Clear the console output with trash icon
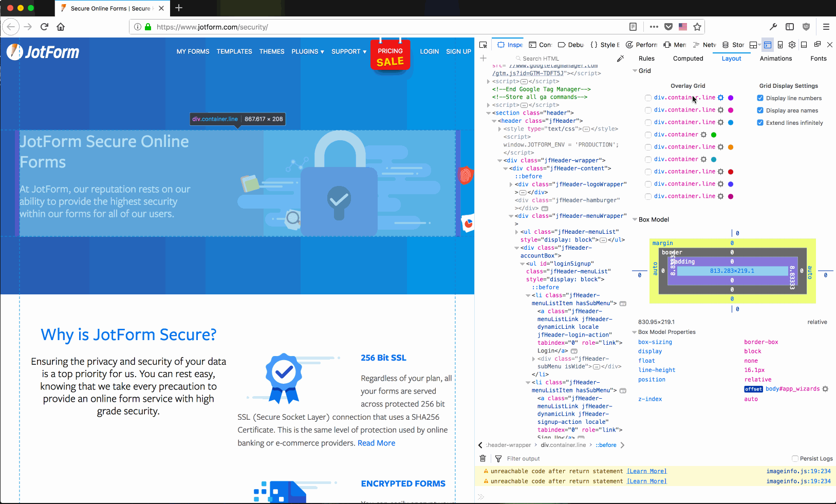 click(482, 458)
